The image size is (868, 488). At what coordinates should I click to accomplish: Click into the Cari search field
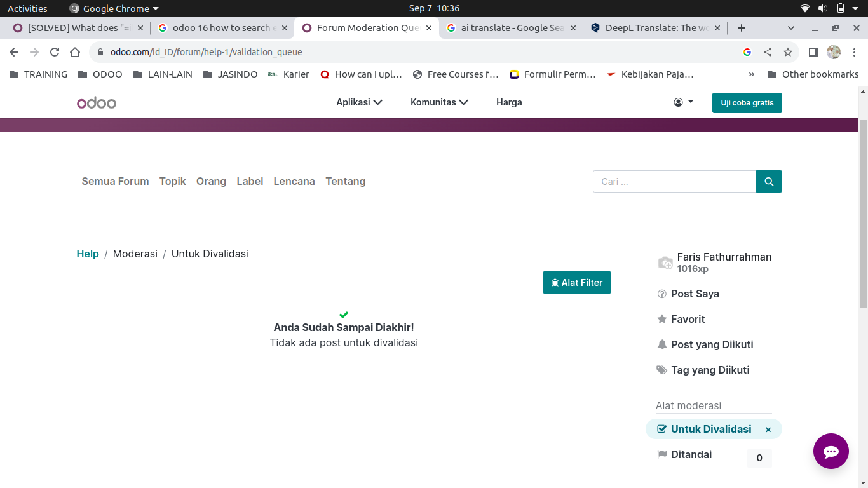tap(674, 182)
